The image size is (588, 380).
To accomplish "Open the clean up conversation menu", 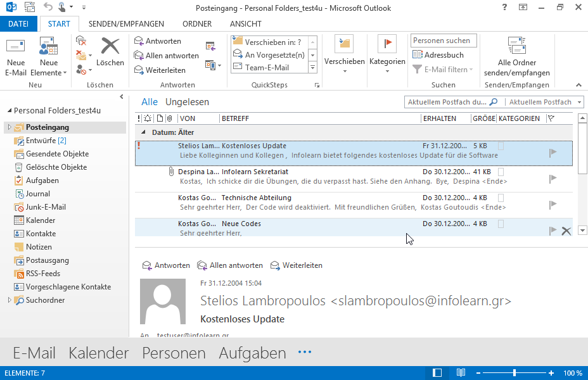I will [84, 56].
